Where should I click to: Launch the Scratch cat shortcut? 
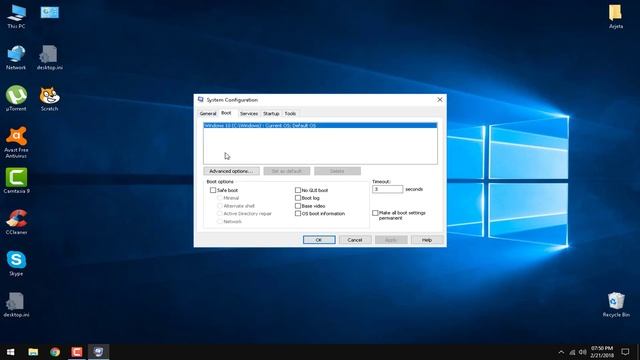point(49,98)
